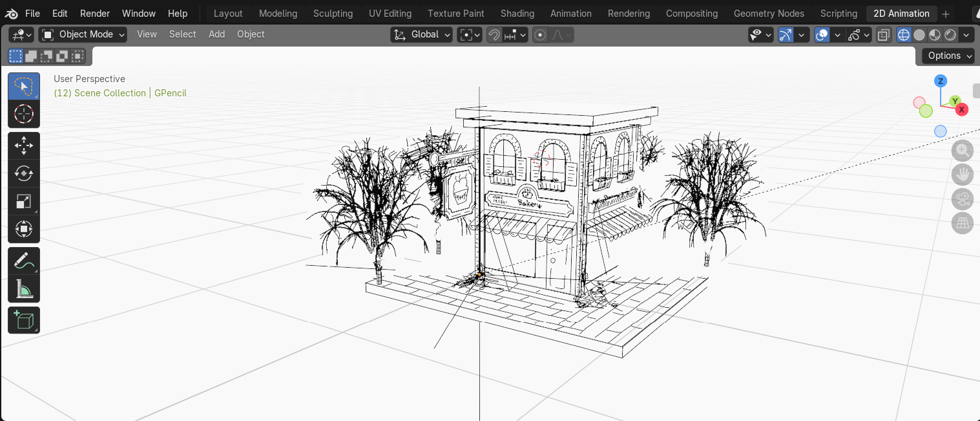The image size is (980, 421).
Task: Click the zoom magnifier viewport icon
Action: click(x=962, y=151)
